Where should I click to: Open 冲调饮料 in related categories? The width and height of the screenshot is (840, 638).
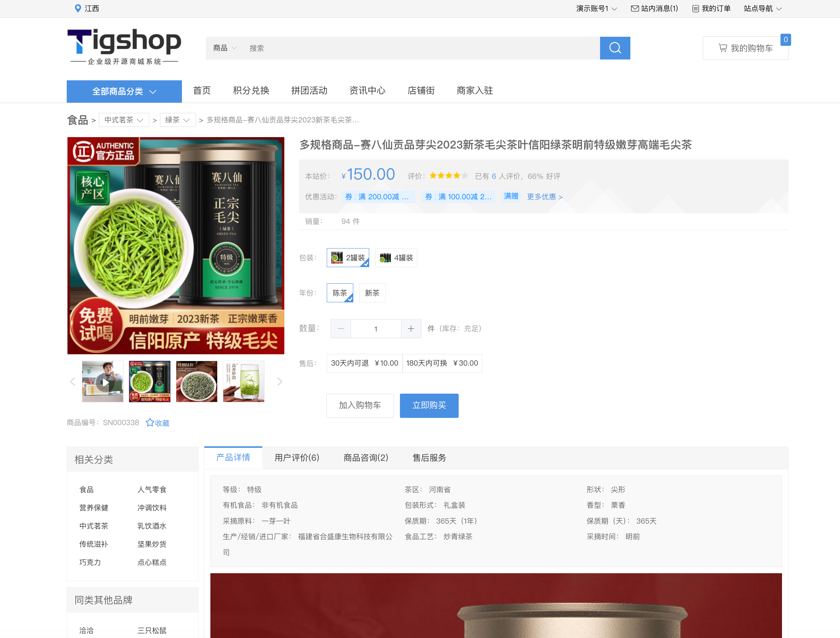coord(152,508)
